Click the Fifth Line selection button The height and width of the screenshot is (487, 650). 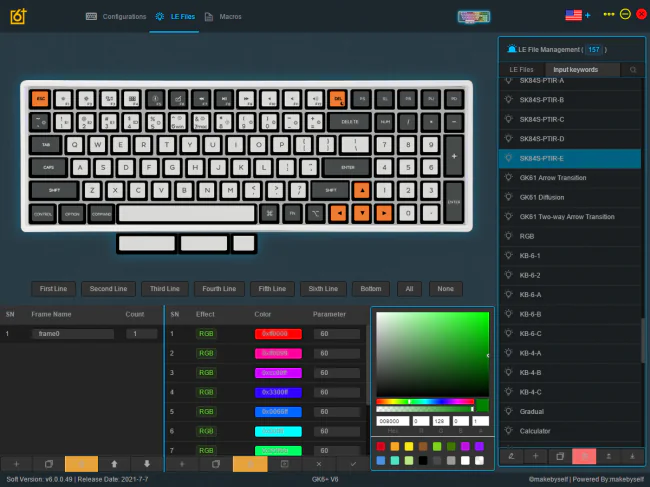click(272, 289)
